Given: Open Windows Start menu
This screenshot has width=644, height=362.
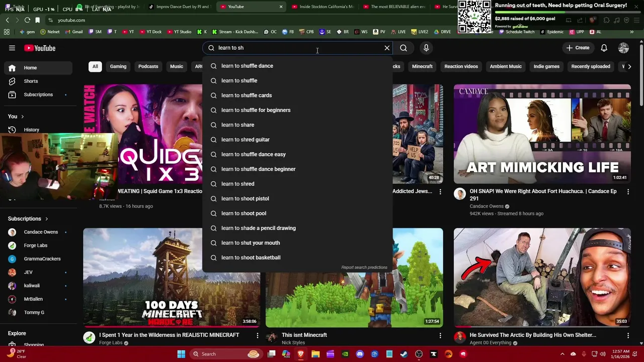Looking at the screenshot, I should coord(181,354).
